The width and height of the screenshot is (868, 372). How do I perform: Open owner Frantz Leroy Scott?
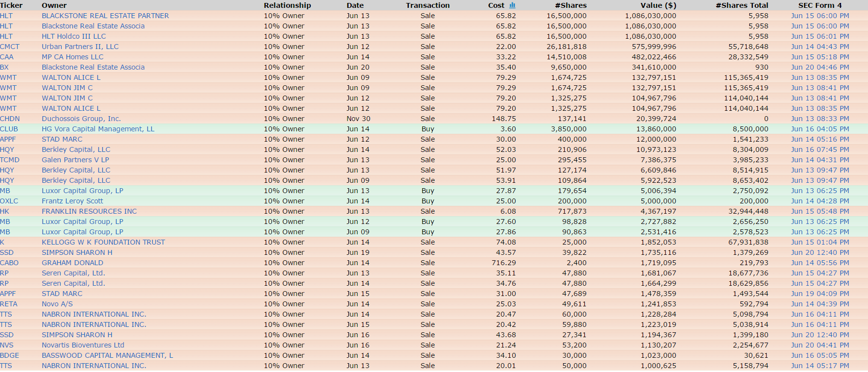(x=72, y=201)
